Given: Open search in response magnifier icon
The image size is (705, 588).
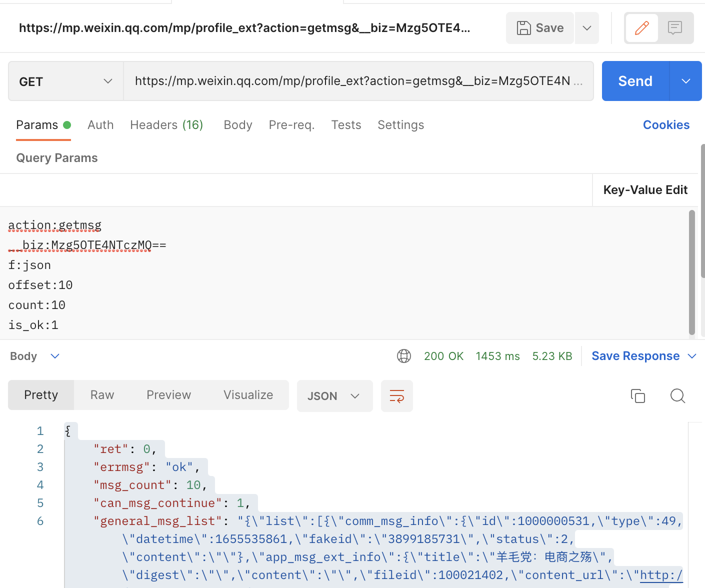Looking at the screenshot, I should point(677,396).
